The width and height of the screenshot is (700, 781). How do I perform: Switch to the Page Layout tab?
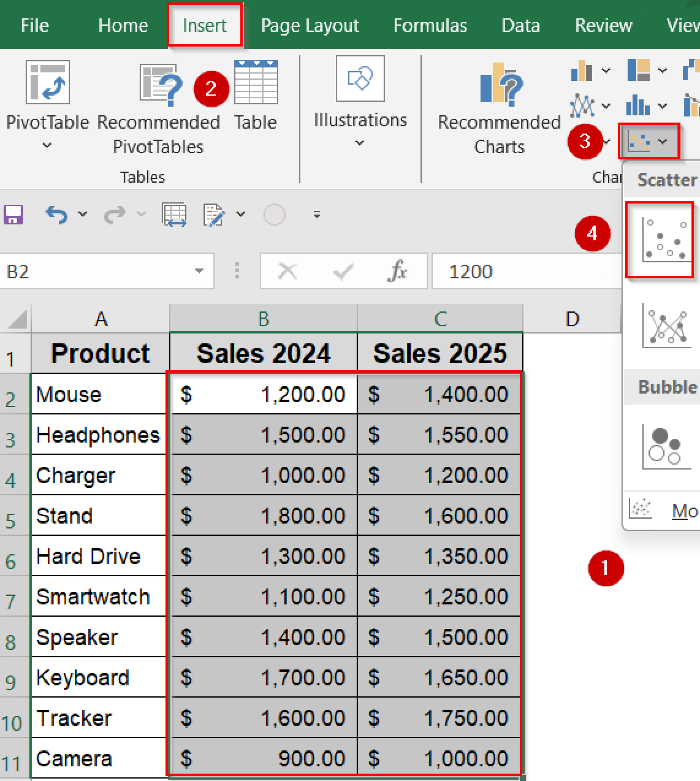tap(310, 26)
